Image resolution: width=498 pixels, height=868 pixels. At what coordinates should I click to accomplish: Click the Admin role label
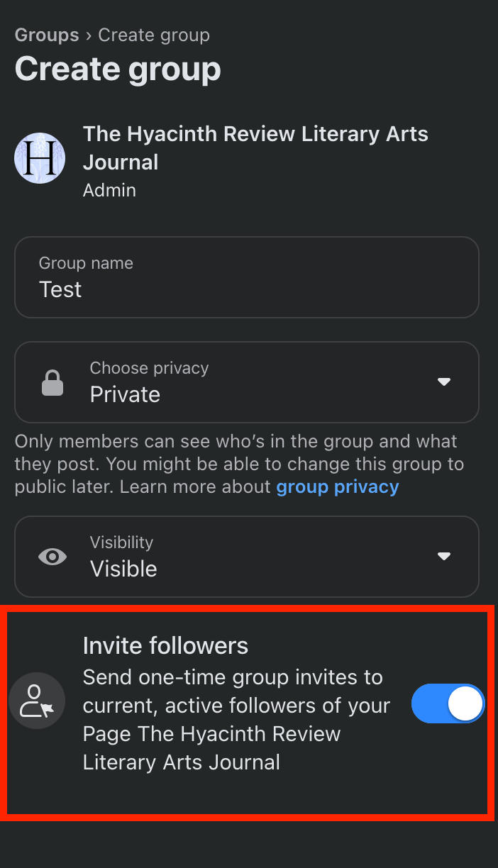click(x=109, y=190)
